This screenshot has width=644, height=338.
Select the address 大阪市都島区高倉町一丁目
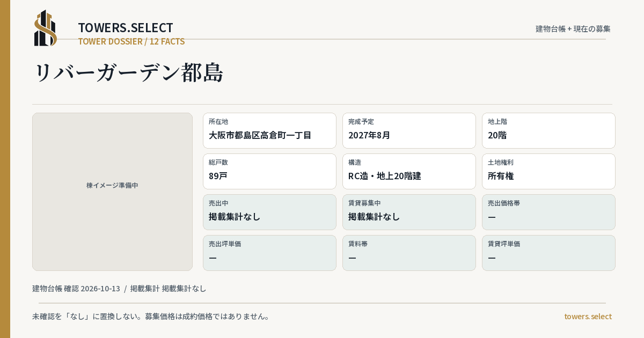click(260, 135)
